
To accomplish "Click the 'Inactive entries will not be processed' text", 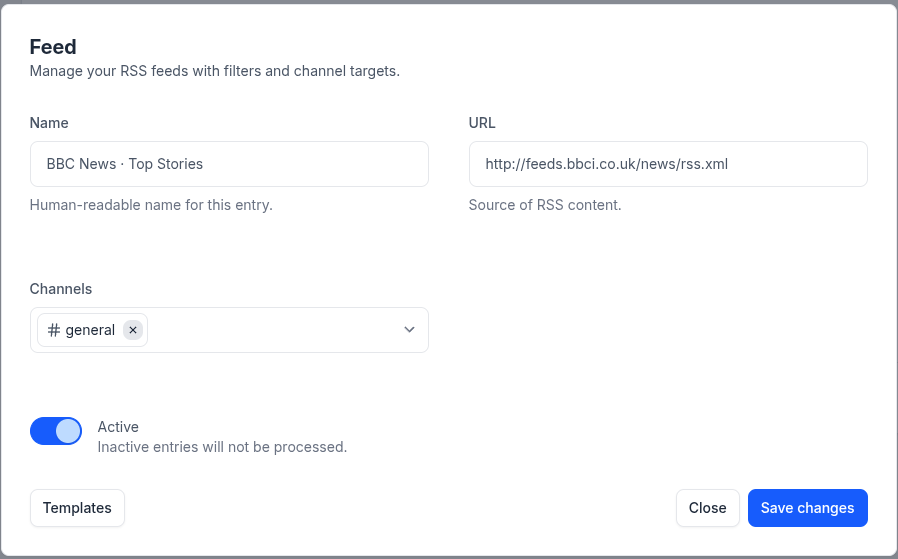I will coord(222,447).
